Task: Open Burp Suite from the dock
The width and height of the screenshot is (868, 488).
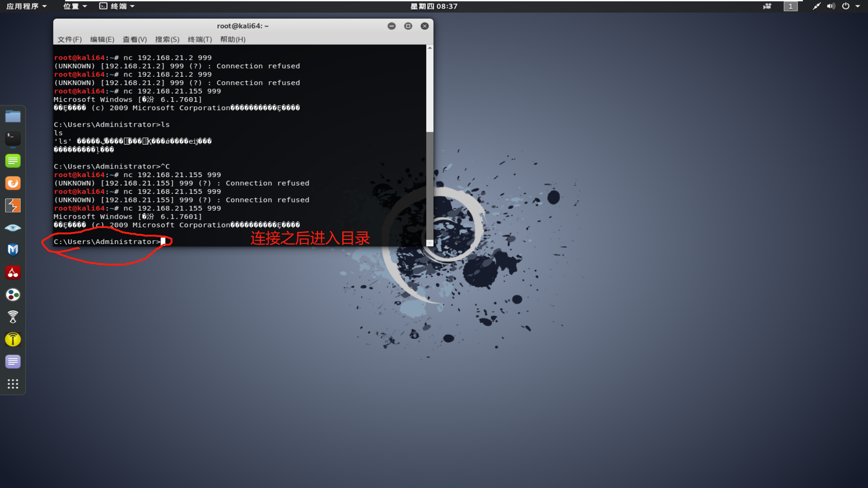Action: pos(13,206)
